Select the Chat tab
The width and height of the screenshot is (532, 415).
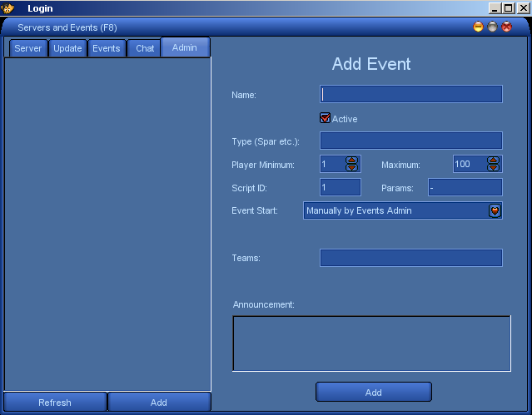pyautogui.click(x=145, y=48)
